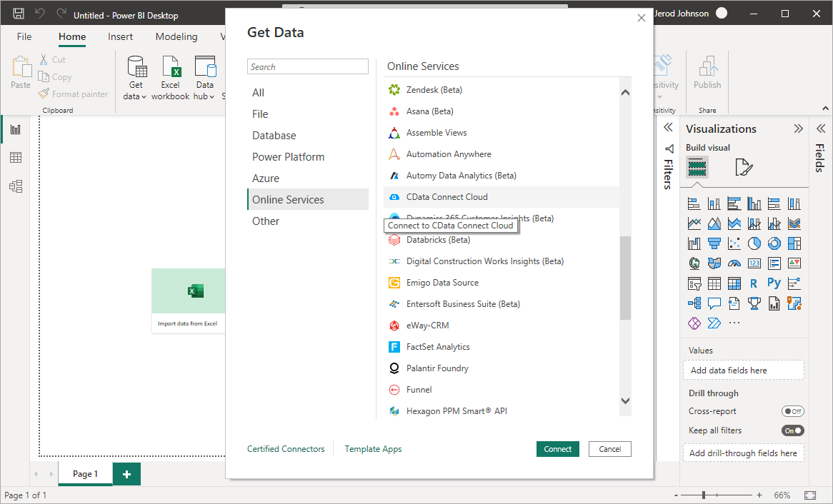This screenshot has width=833, height=504.
Task: Select the Stacked bar chart visual
Action: click(694, 203)
